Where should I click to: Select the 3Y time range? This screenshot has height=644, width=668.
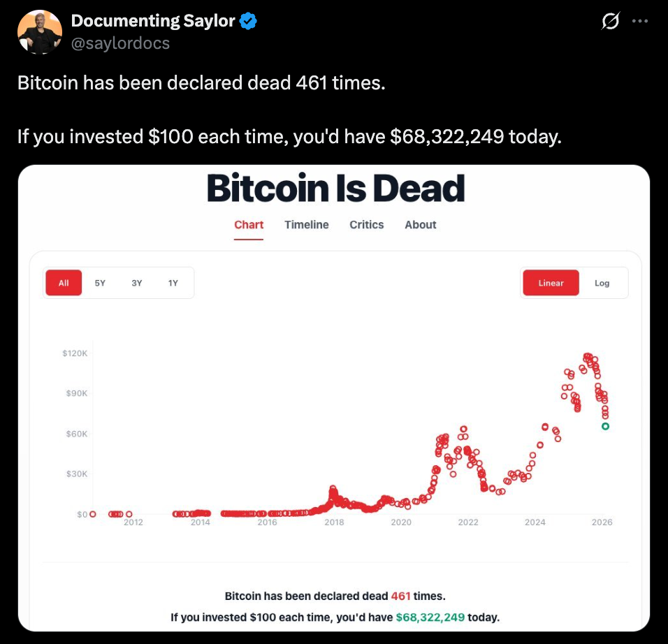(137, 283)
